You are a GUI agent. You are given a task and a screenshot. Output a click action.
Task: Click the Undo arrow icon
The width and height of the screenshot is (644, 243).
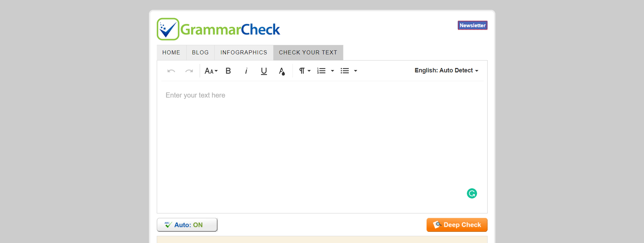[171, 71]
